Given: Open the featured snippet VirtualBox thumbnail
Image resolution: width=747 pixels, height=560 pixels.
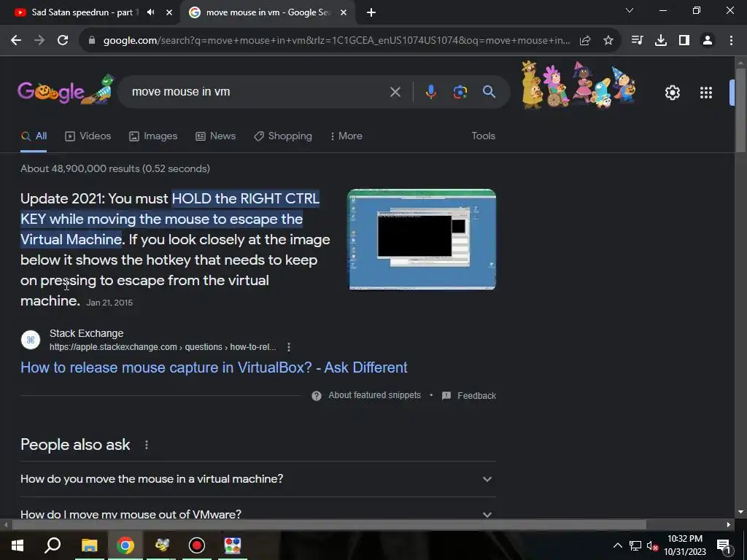Looking at the screenshot, I should pyautogui.click(x=422, y=239).
